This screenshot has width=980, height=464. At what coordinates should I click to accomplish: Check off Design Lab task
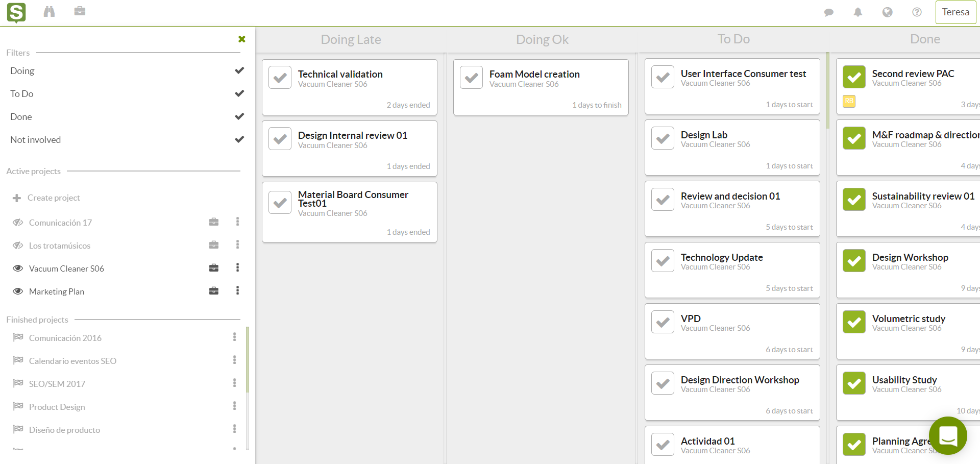coord(663,138)
